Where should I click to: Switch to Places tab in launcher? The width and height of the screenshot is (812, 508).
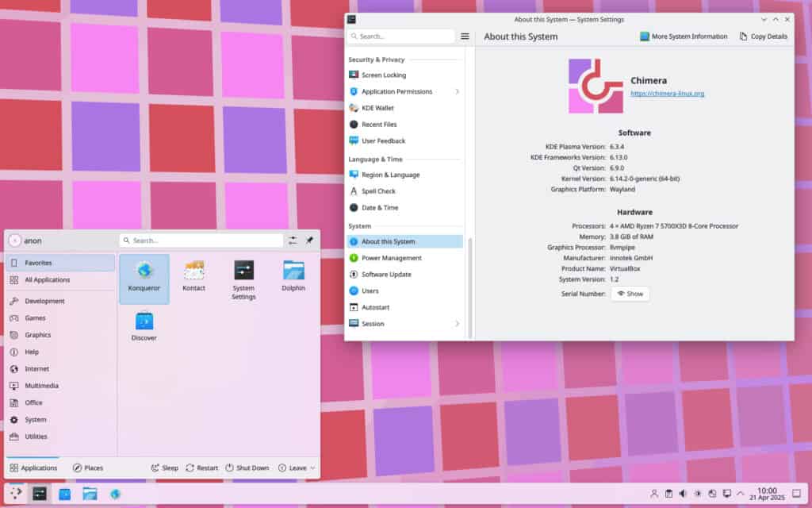88,468
